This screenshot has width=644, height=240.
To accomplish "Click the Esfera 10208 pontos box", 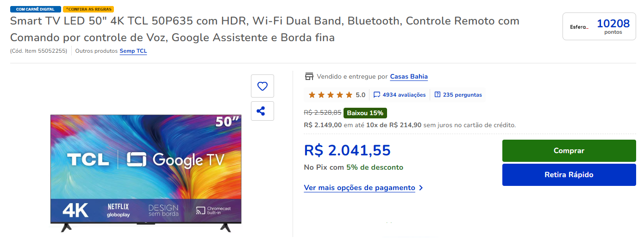I will pyautogui.click(x=599, y=26).
